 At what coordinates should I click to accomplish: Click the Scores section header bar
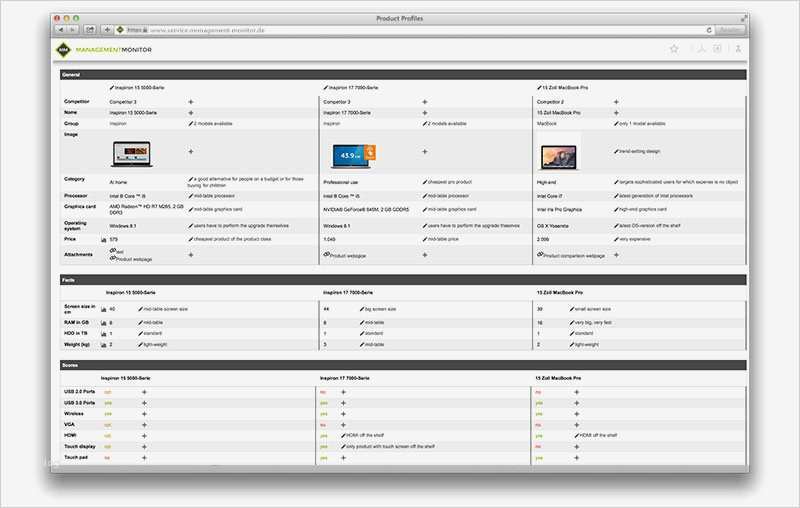(x=403, y=365)
